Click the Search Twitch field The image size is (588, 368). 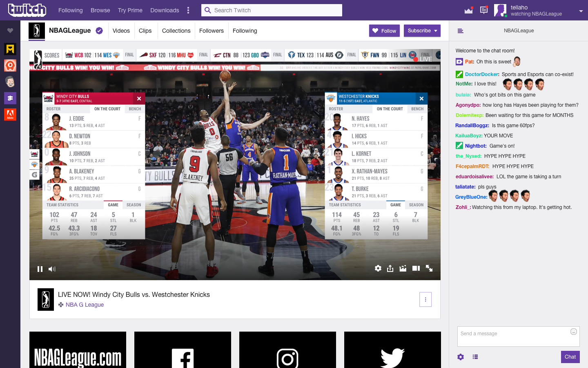(x=272, y=10)
